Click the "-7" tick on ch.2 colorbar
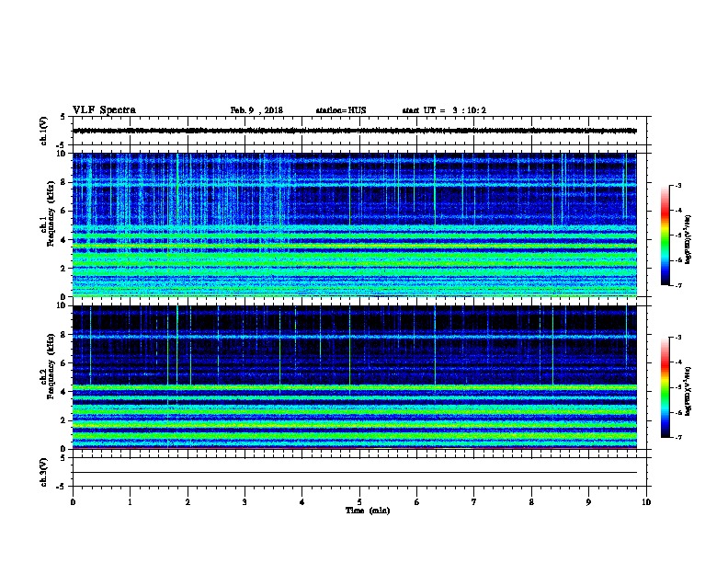Image resolution: width=728 pixels, height=563 pixels. pyautogui.click(x=678, y=438)
